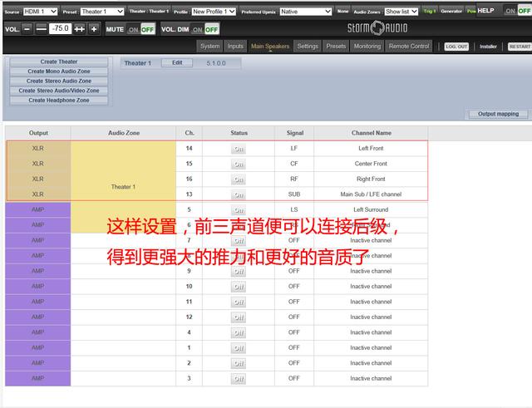532x408 pixels.
Task: Toggle status of channel 13 Main Sub
Action: (x=239, y=194)
